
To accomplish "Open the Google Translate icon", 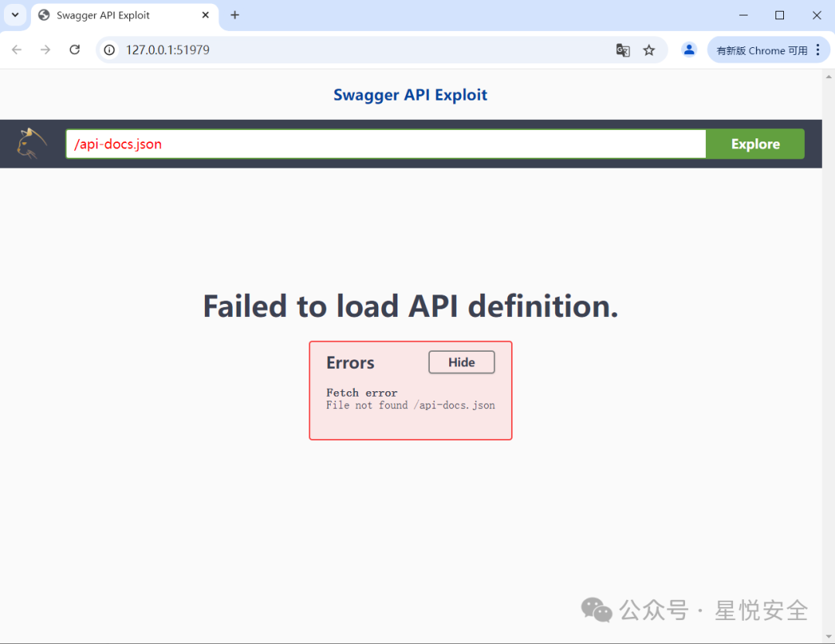I will 622,50.
